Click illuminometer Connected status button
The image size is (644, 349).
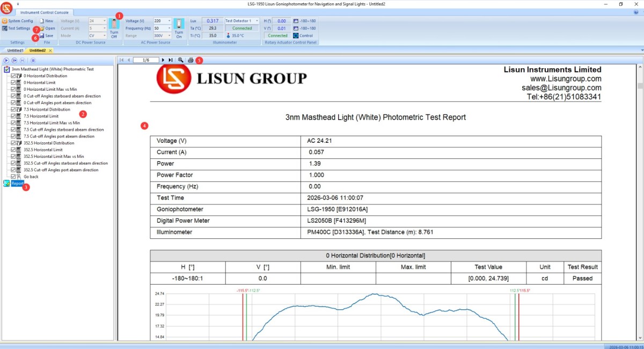point(242,28)
